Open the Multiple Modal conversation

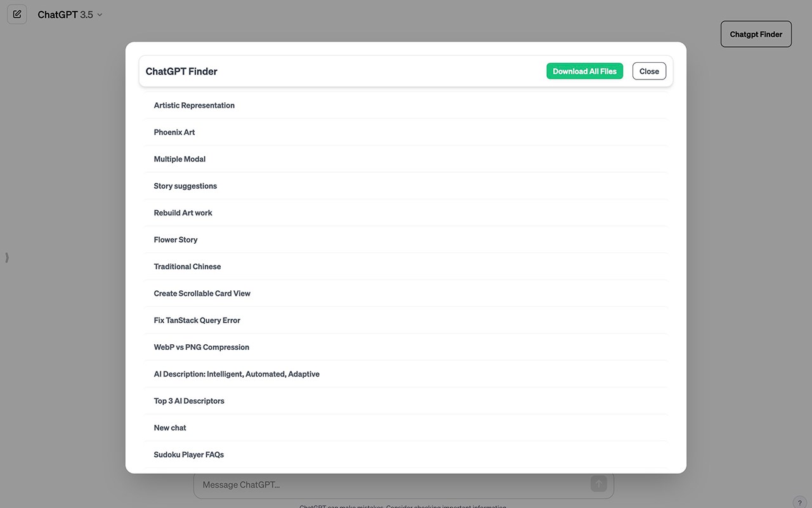180,159
